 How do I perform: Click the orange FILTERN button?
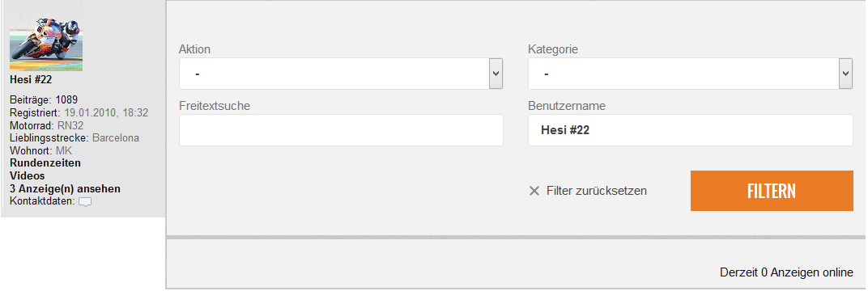pos(772,191)
